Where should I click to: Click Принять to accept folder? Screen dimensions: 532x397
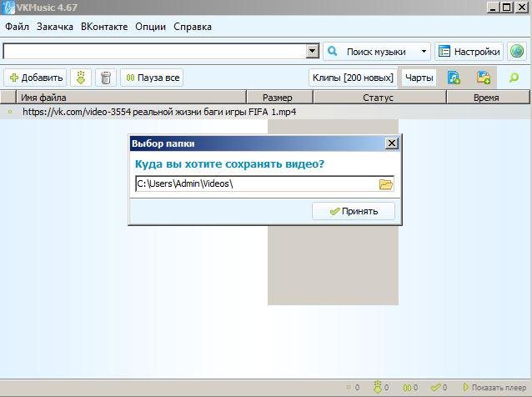(354, 211)
